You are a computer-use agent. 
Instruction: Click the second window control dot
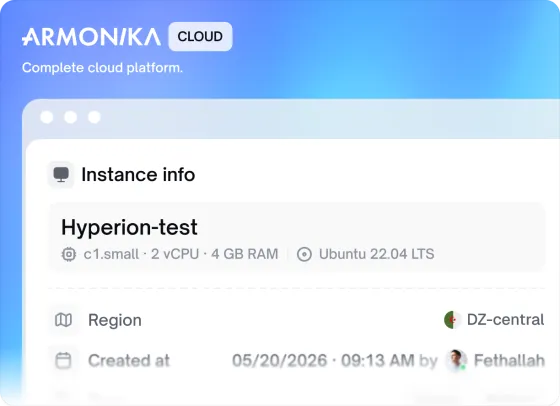click(70, 117)
